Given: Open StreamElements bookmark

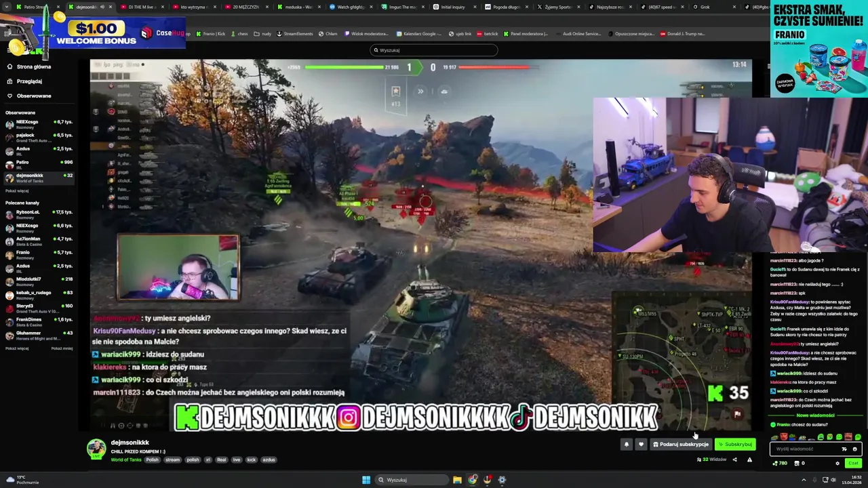Looking at the screenshot, I should 294,33.
